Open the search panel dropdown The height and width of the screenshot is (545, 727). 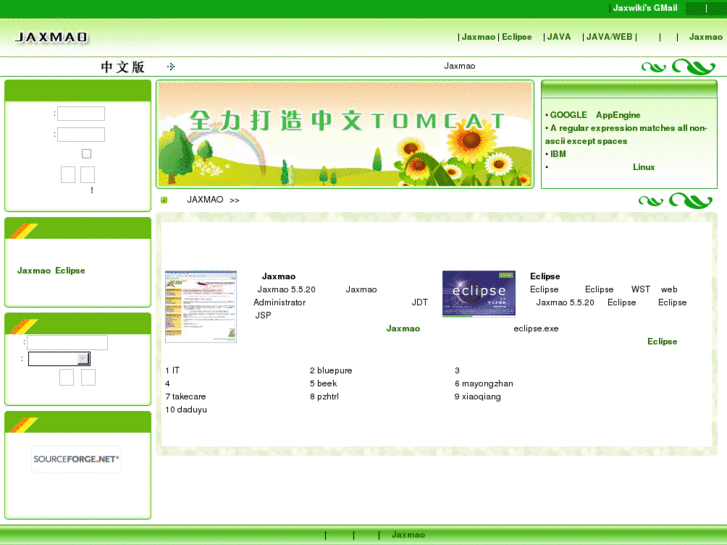tap(59, 359)
